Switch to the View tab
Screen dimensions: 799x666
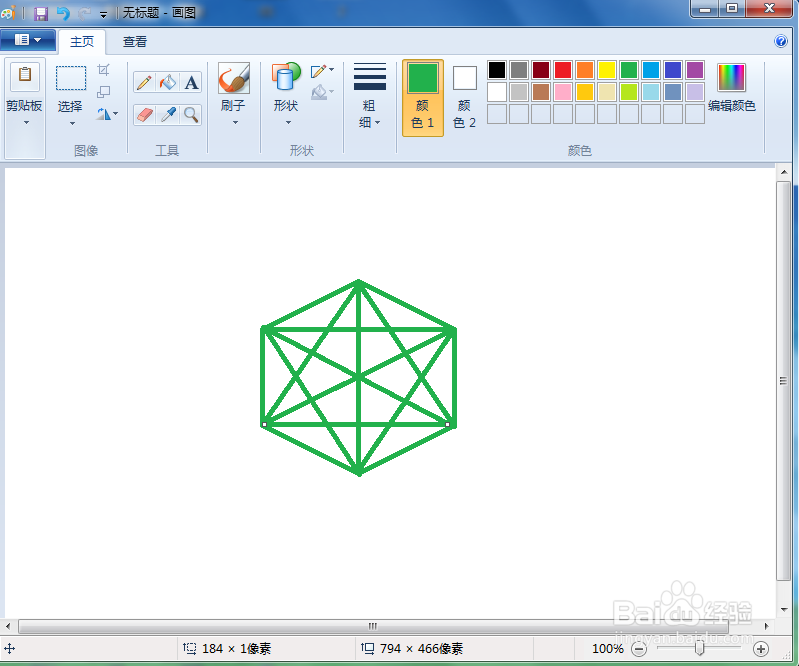coord(135,42)
